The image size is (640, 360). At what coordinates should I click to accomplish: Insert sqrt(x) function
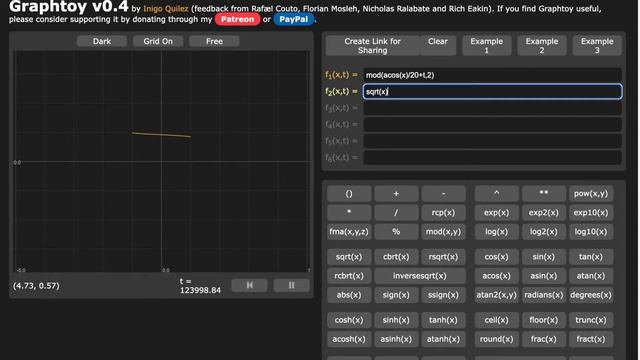pos(349,257)
